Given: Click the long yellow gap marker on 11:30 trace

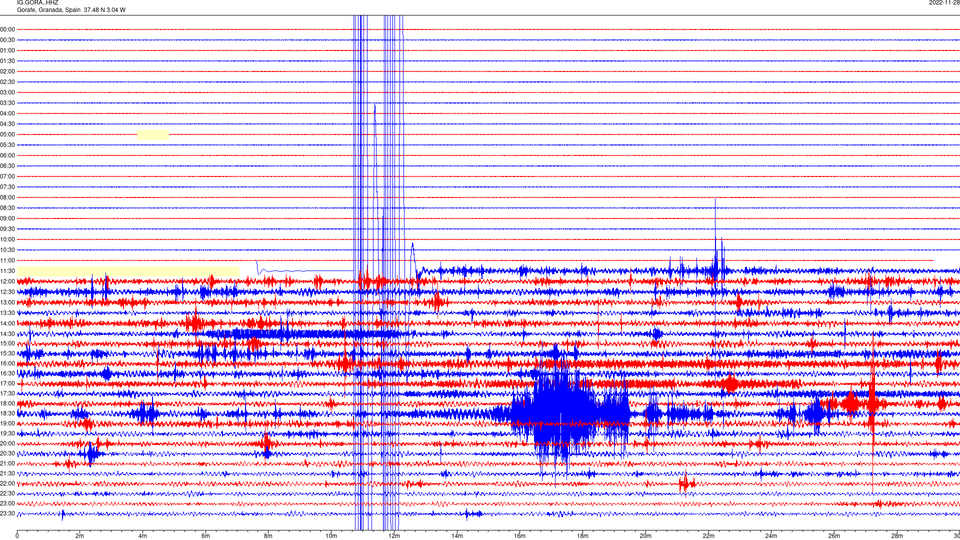Looking at the screenshot, I should click(x=128, y=271).
